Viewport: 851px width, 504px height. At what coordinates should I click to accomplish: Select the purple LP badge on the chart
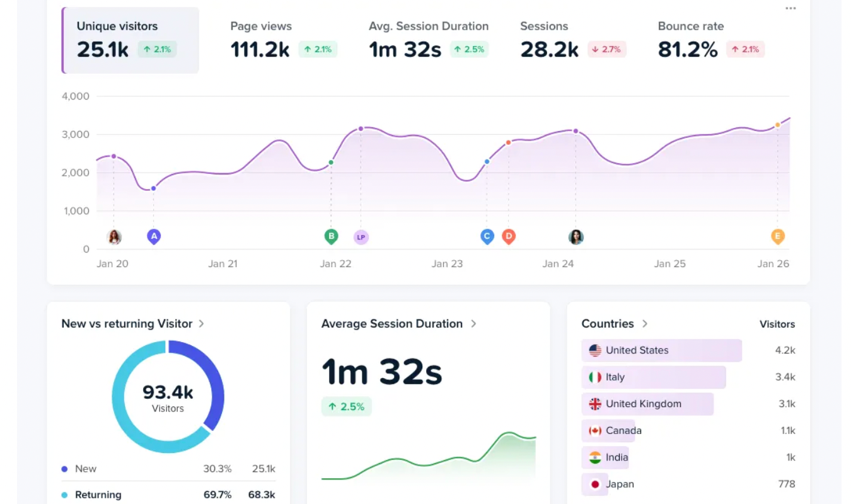coord(361,237)
